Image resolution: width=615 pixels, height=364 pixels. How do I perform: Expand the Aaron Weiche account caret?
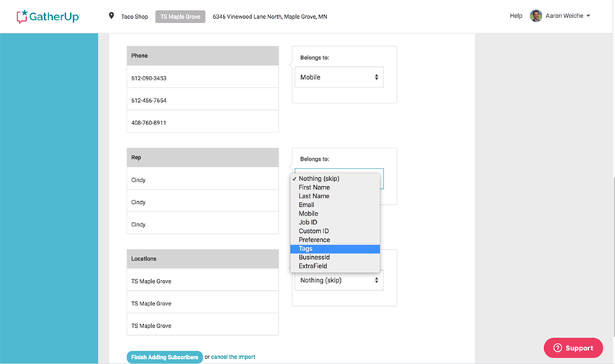pos(588,16)
